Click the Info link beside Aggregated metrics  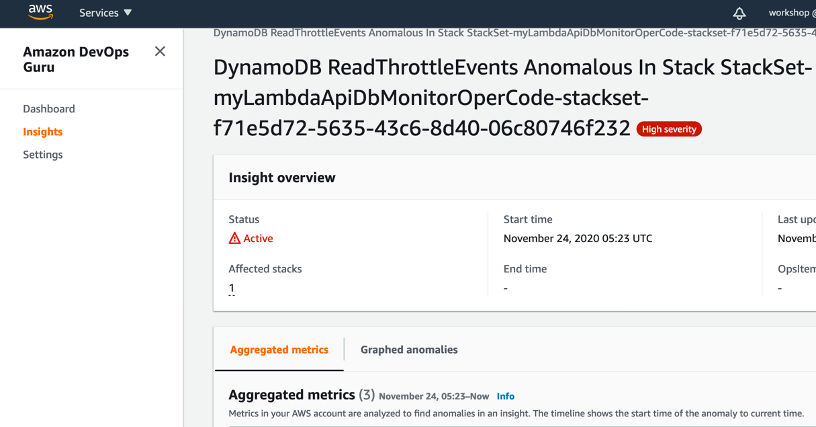click(x=505, y=396)
